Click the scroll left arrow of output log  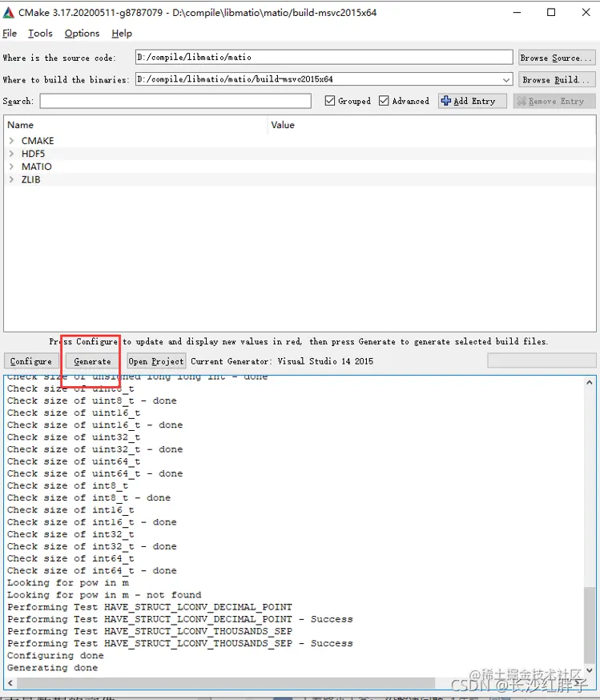pyautogui.click(x=10, y=683)
